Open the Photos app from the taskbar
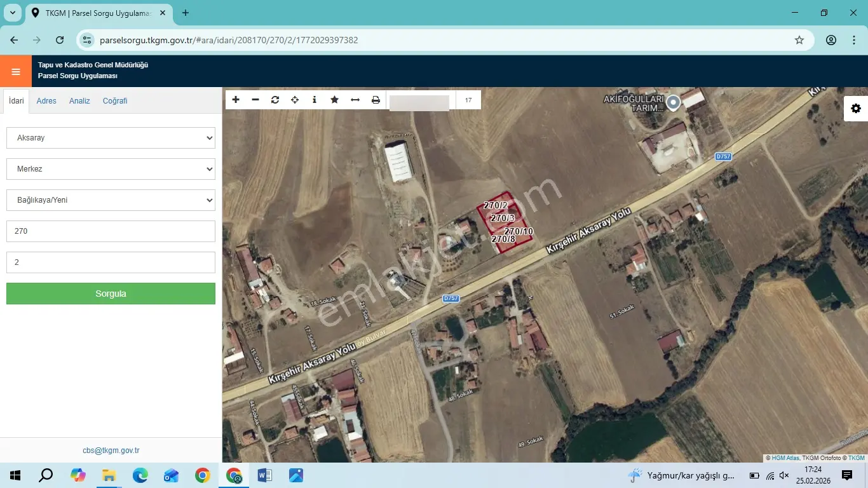Image resolution: width=868 pixels, height=488 pixels. [296, 475]
